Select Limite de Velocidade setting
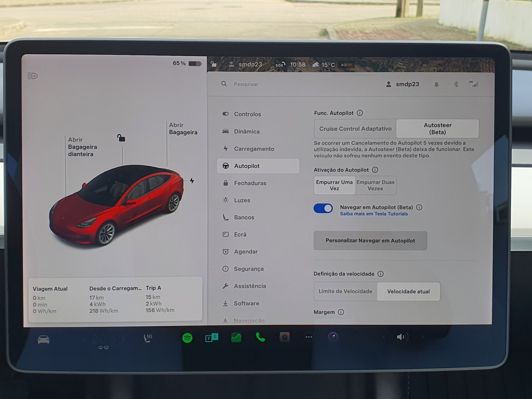 coord(345,291)
